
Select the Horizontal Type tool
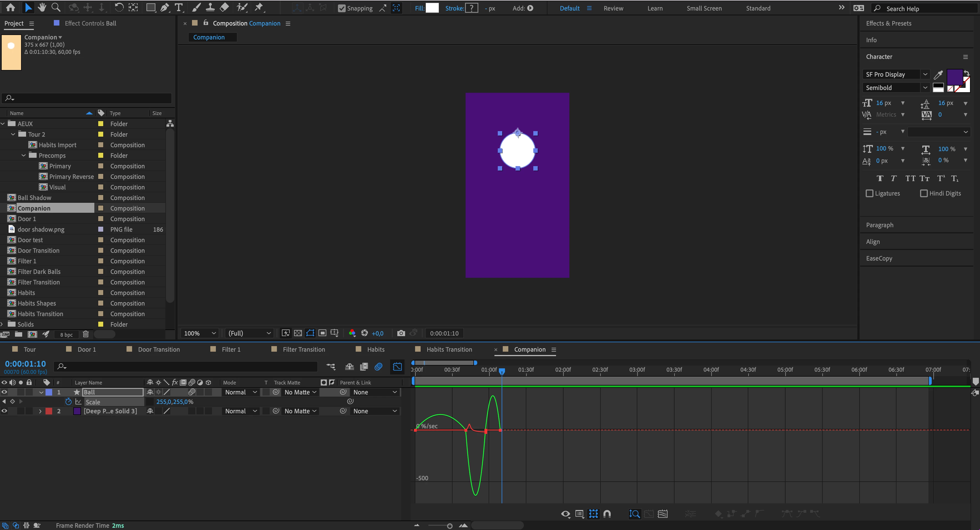178,7
